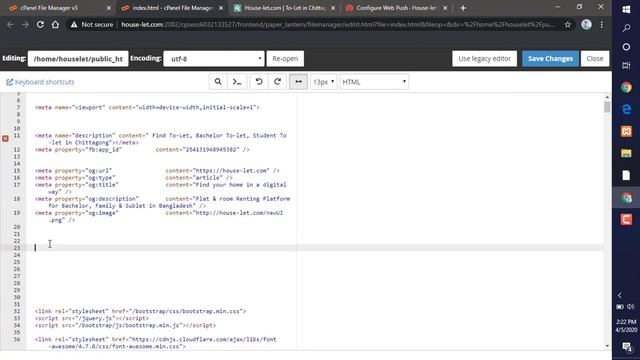Click the editing file path field

pos(78,59)
